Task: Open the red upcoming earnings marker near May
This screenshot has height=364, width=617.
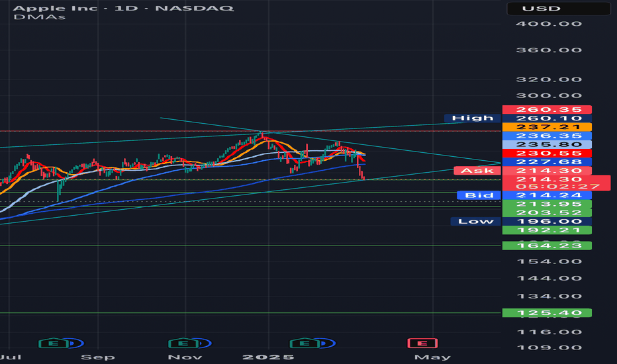Action: coord(422,343)
